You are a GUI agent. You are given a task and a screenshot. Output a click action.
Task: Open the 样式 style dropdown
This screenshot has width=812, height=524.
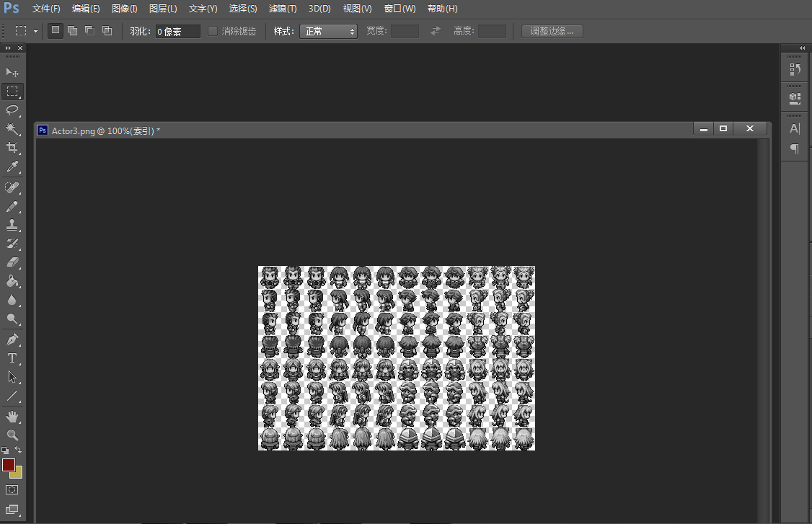pos(328,31)
